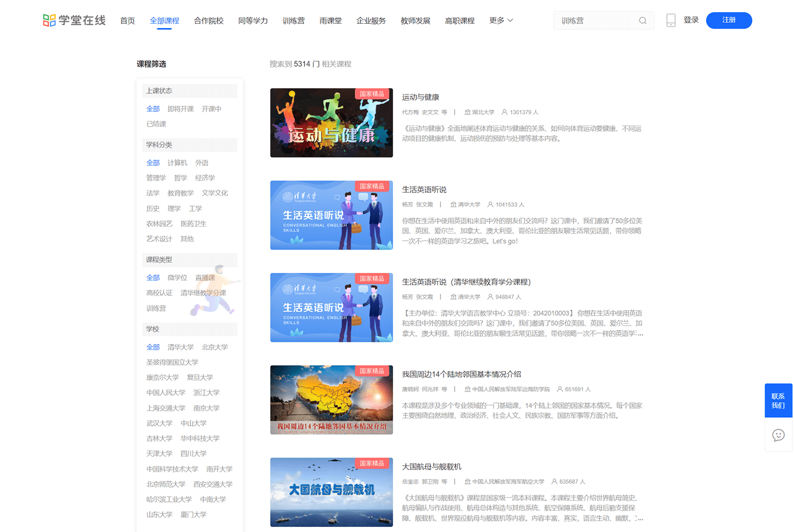The height and width of the screenshot is (532, 794).
Task: Open 运动与健康 course title
Action: tap(420, 97)
